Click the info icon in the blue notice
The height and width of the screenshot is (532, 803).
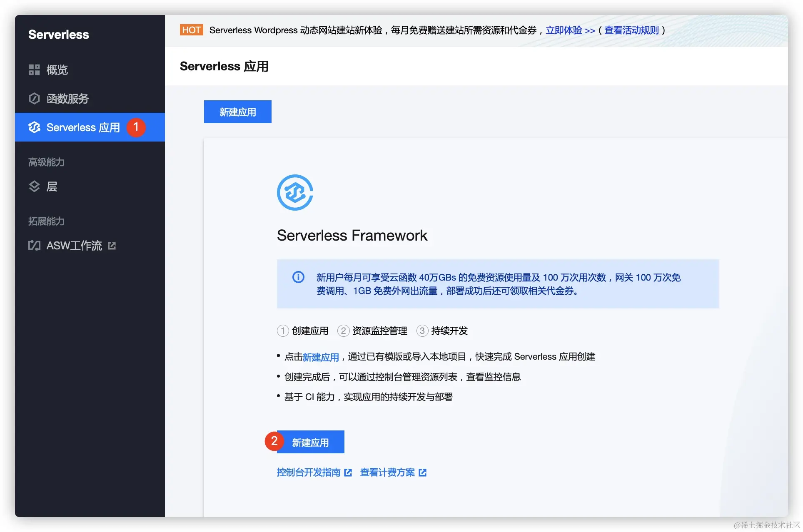pyautogui.click(x=298, y=277)
